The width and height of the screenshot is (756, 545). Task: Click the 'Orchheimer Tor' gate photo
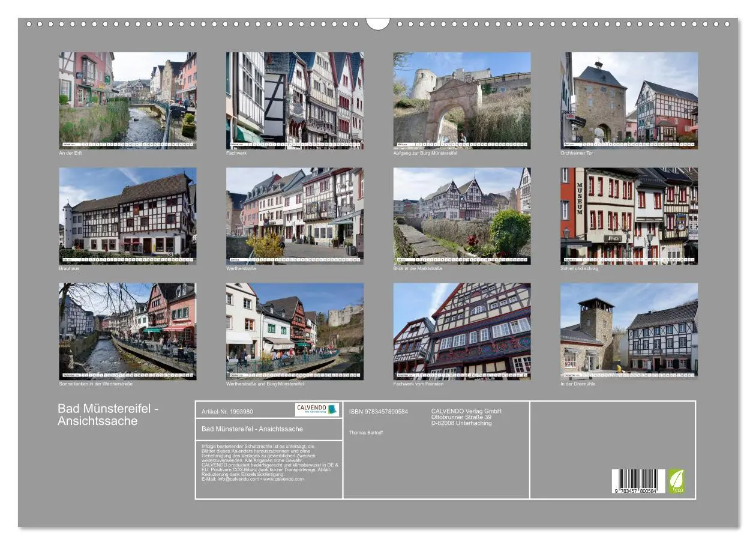(x=629, y=100)
